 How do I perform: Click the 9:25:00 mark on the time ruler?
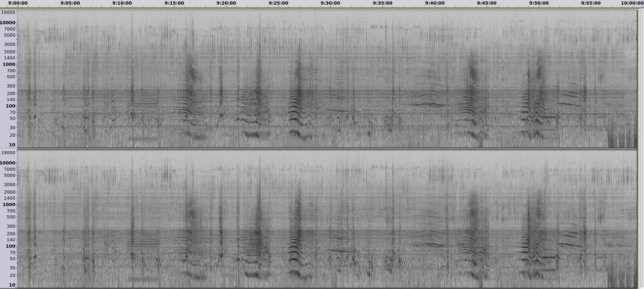pyautogui.click(x=278, y=3)
